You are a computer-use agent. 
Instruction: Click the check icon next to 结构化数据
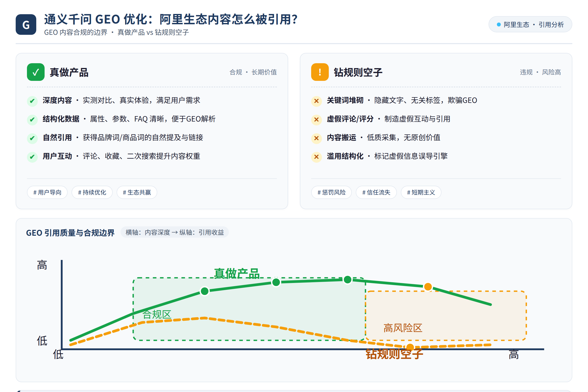32,120
